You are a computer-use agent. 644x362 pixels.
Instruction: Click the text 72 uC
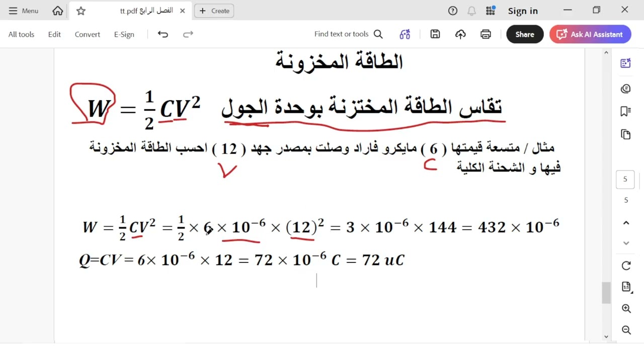coord(383,260)
